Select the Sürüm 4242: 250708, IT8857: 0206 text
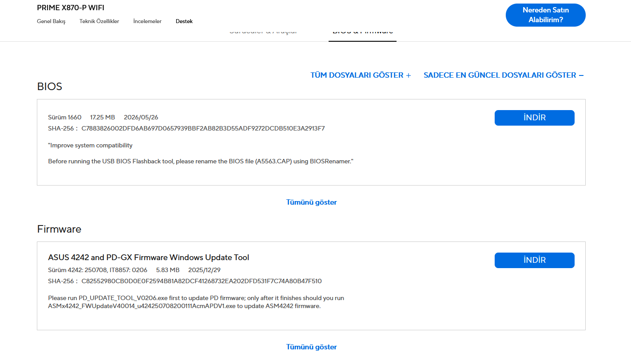The height and width of the screenshot is (364, 631). coord(98,270)
